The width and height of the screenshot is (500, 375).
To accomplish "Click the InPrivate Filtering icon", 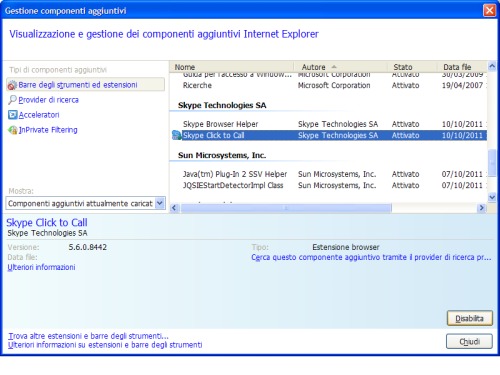I will [12, 130].
